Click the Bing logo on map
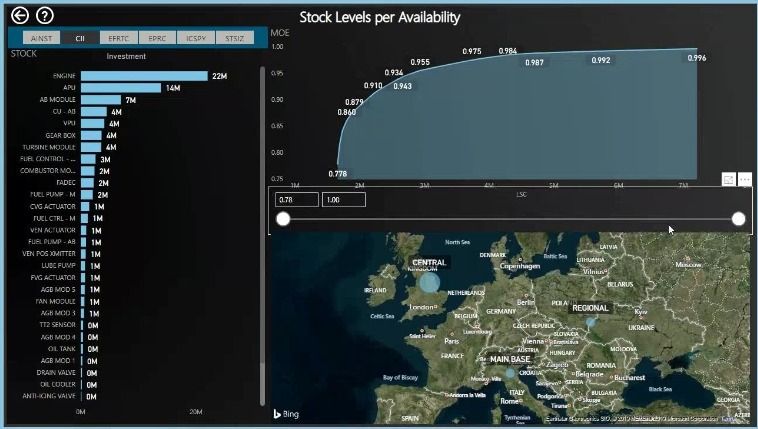 [286, 414]
